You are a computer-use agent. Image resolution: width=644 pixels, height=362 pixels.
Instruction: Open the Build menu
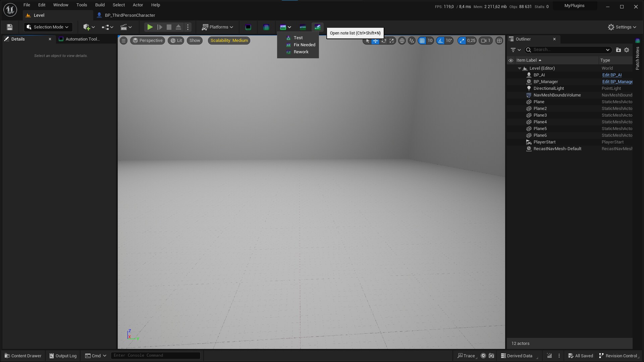pyautogui.click(x=100, y=5)
